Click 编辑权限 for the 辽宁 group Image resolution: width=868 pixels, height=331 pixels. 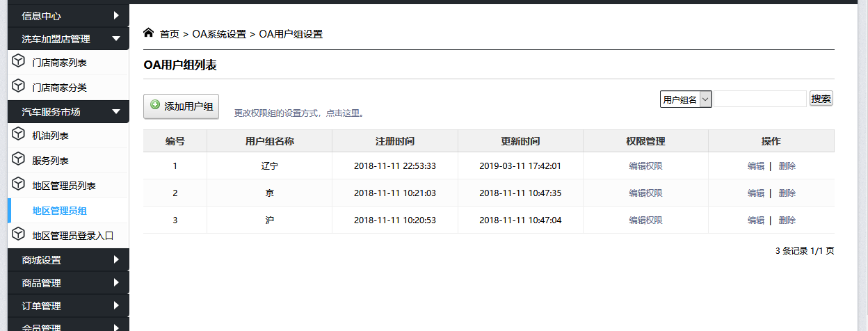[645, 166]
